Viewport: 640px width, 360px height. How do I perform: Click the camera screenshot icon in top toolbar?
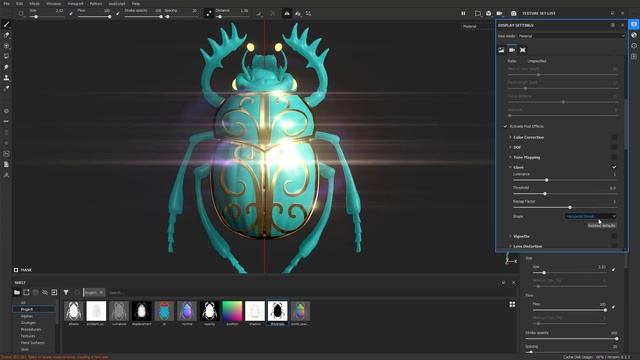513,13
